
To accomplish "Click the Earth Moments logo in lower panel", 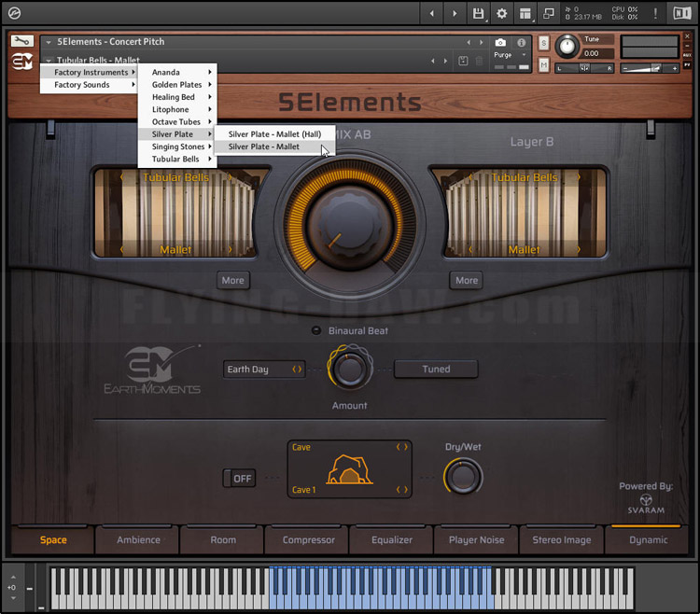I will click(152, 370).
